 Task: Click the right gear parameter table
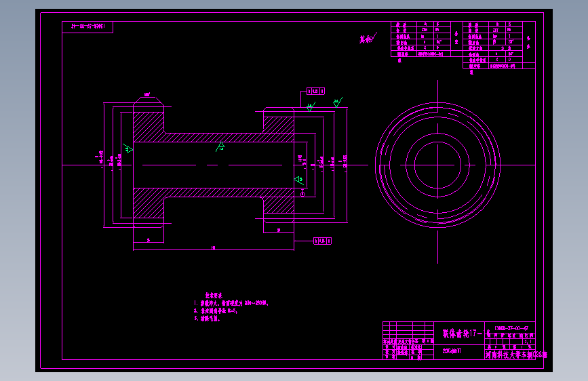(499, 45)
